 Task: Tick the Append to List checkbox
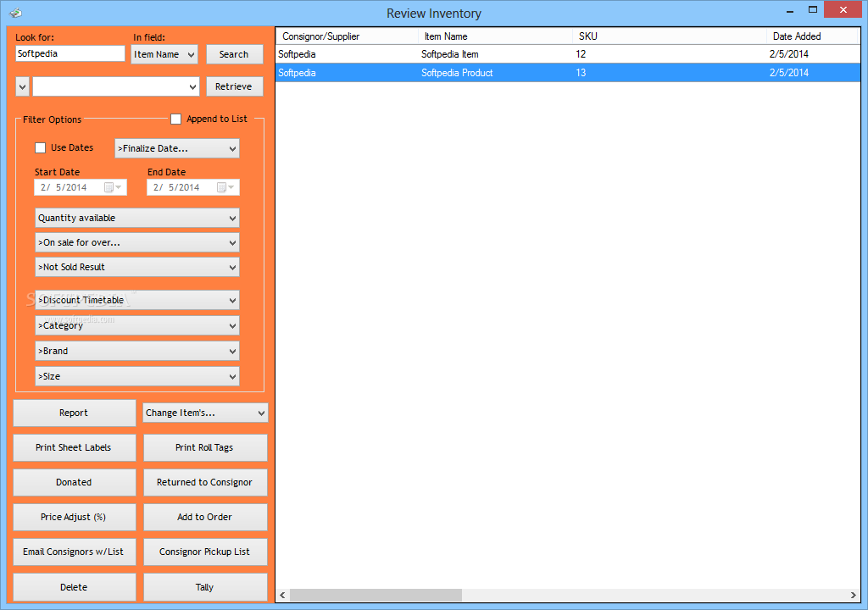pos(176,119)
